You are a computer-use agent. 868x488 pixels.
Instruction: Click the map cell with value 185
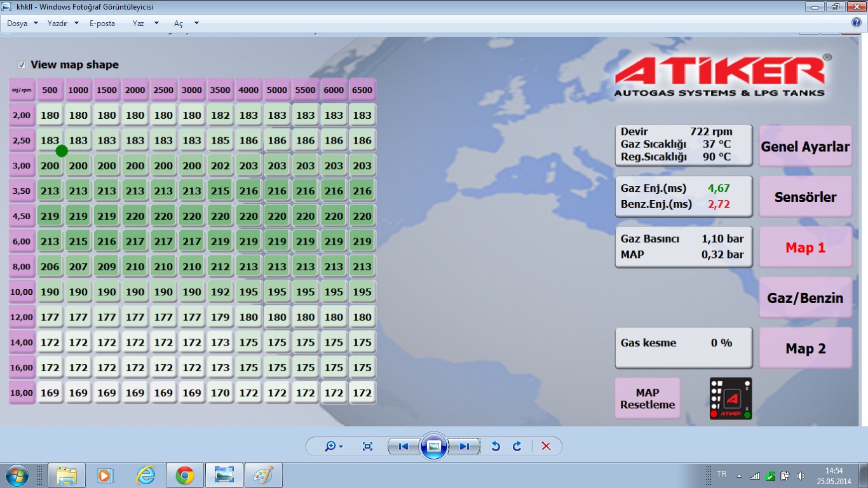point(220,140)
